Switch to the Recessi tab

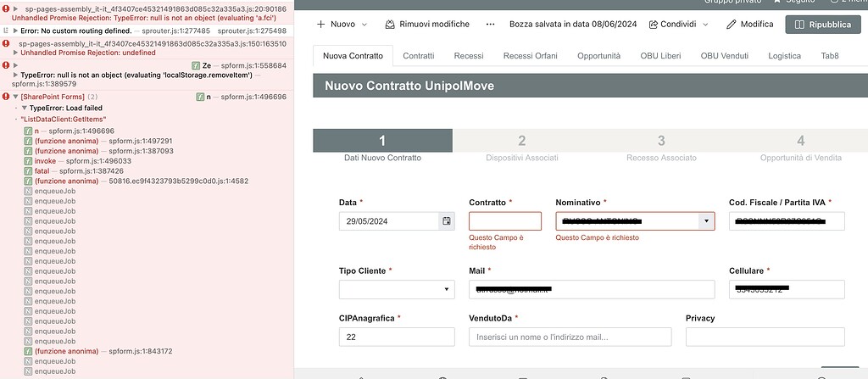pyautogui.click(x=468, y=56)
